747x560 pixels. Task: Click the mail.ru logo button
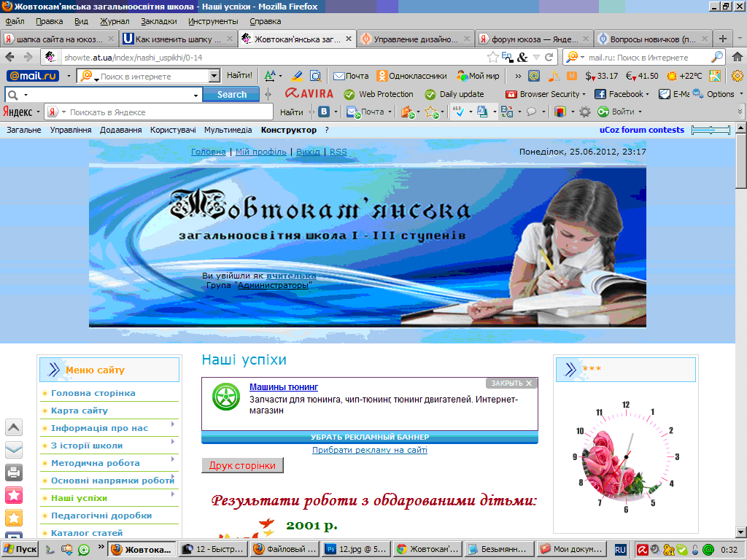pyautogui.click(x=33, y=76)
